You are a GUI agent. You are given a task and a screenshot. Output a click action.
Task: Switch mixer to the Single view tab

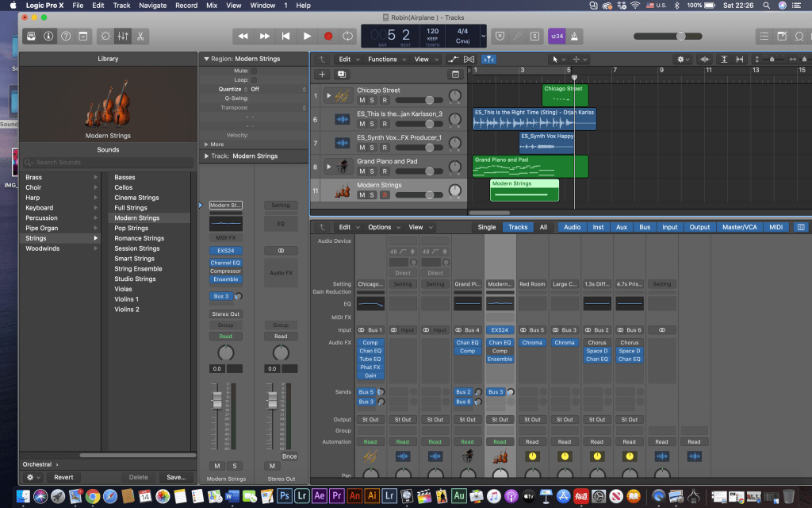pos(486,227)
